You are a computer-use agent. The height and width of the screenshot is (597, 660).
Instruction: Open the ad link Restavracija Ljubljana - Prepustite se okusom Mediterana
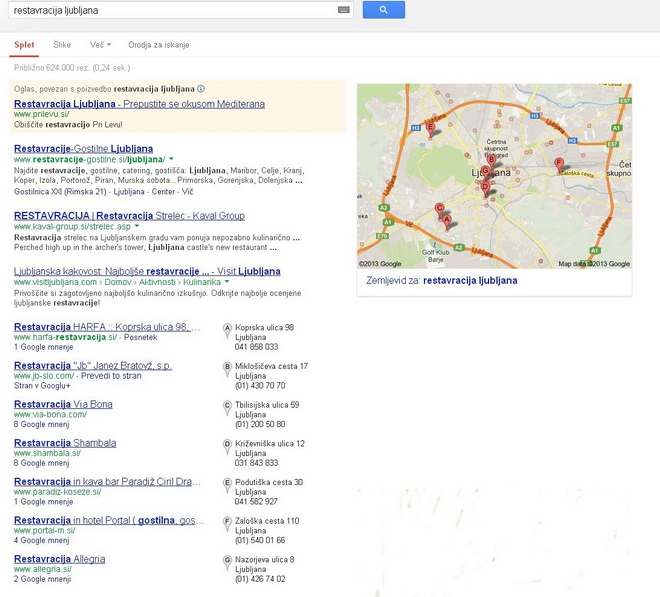click(139, 104)
